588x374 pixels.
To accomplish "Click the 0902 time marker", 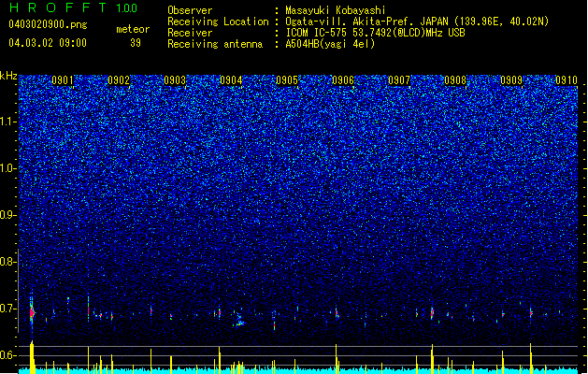I will point(119,80).
